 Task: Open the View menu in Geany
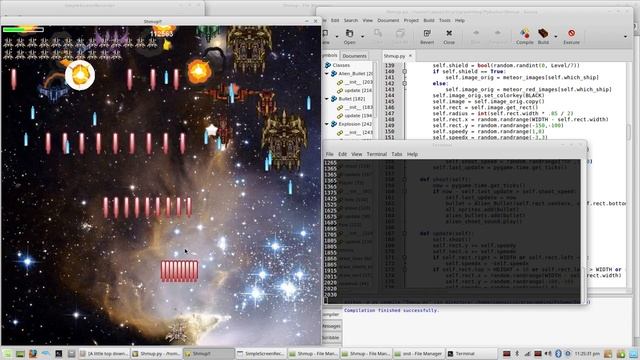pos(368,20)
